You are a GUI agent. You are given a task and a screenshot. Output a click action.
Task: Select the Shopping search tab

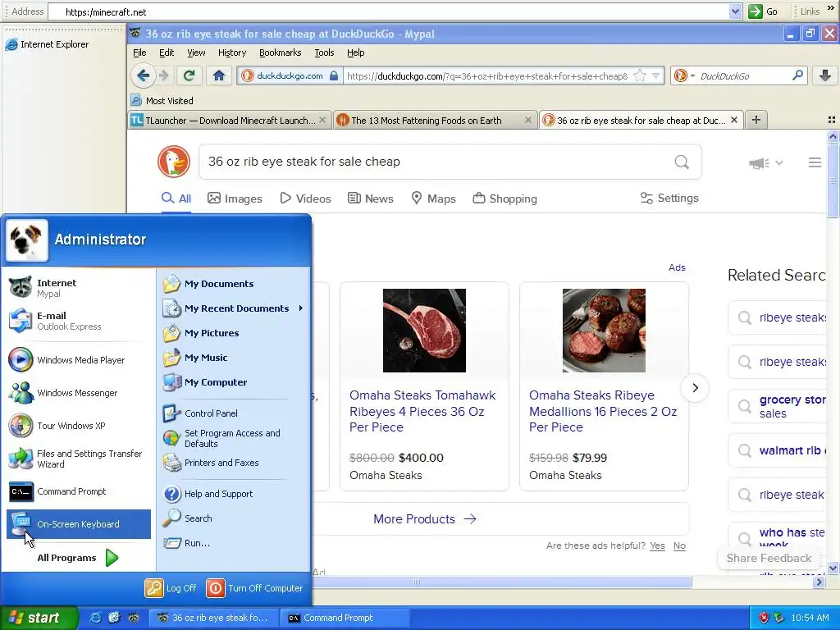(504, 199)
